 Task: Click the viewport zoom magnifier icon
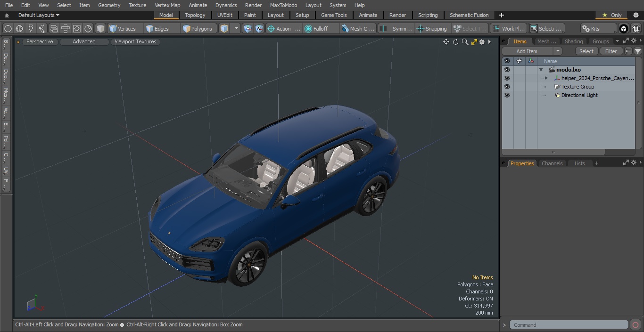(465, 42)
